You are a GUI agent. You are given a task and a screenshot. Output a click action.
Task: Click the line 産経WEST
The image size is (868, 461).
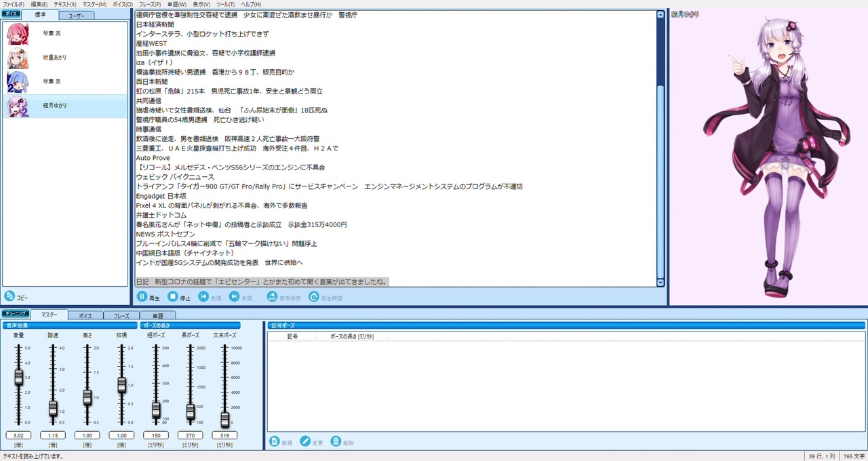[151, 43]
